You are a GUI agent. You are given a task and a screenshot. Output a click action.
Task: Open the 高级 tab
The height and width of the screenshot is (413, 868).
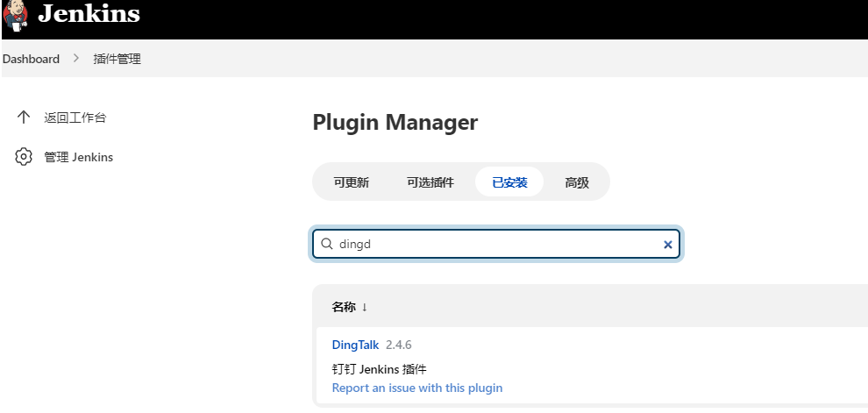tap(577, 182)
